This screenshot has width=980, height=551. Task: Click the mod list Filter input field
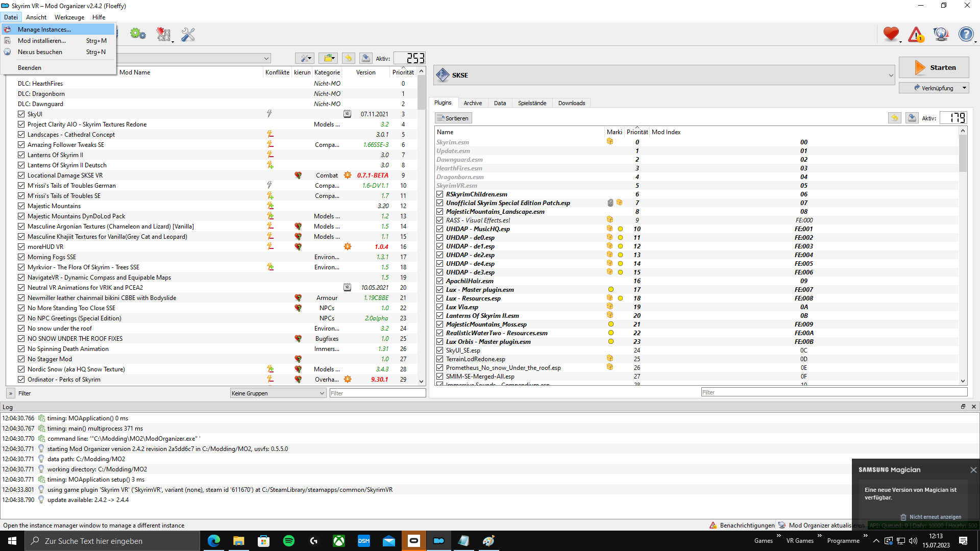point(377,393)
